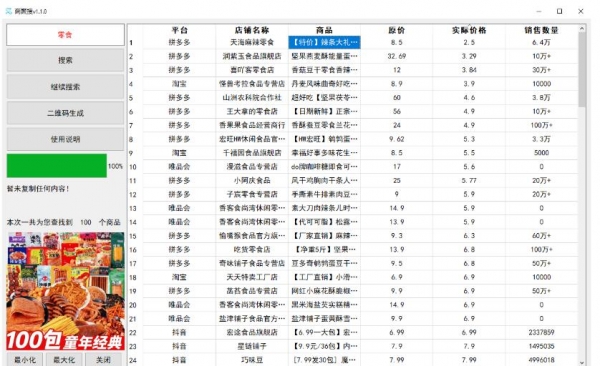Viewport: 600px width, 366px height.
Task: Select the store cell 怪兽考拉食品专营店
Action: pos(252,83)
